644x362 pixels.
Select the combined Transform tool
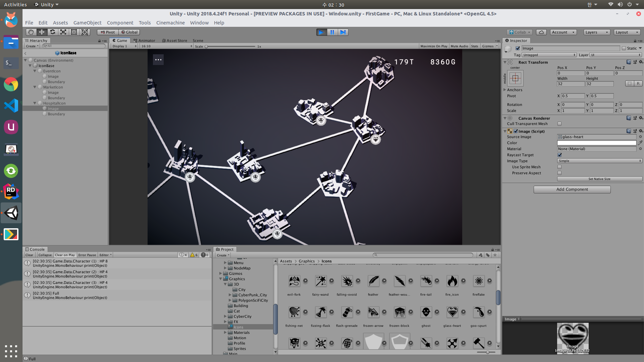point(85,32)
